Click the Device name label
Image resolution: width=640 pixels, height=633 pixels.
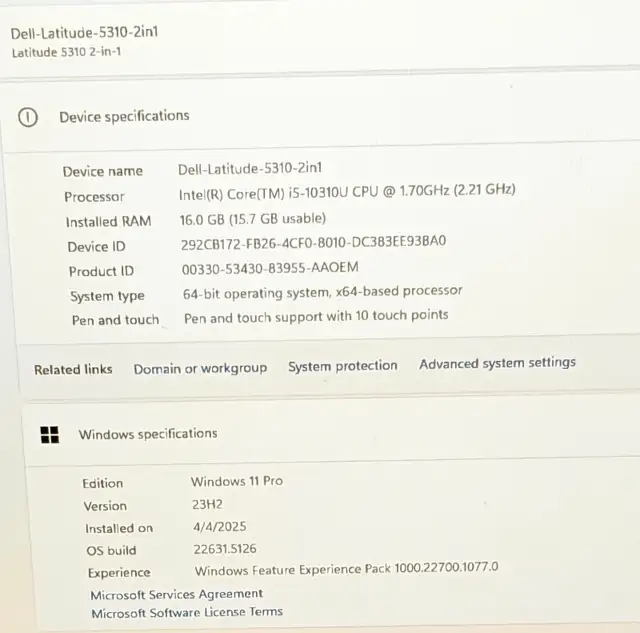pyautogui.click(x=103, y=171)
